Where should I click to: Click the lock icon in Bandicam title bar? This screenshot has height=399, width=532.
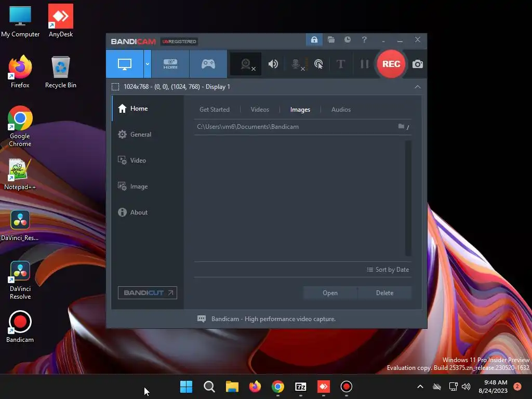[314, 39]
